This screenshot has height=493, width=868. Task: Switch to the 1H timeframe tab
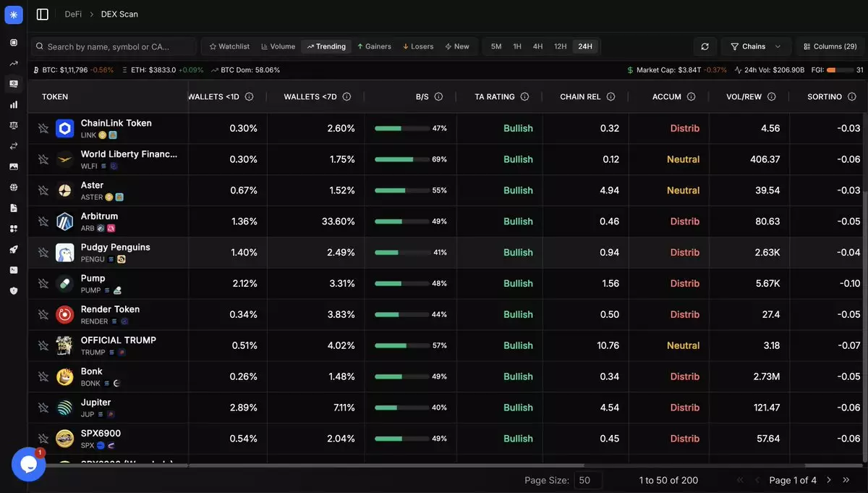coord(517,46)
